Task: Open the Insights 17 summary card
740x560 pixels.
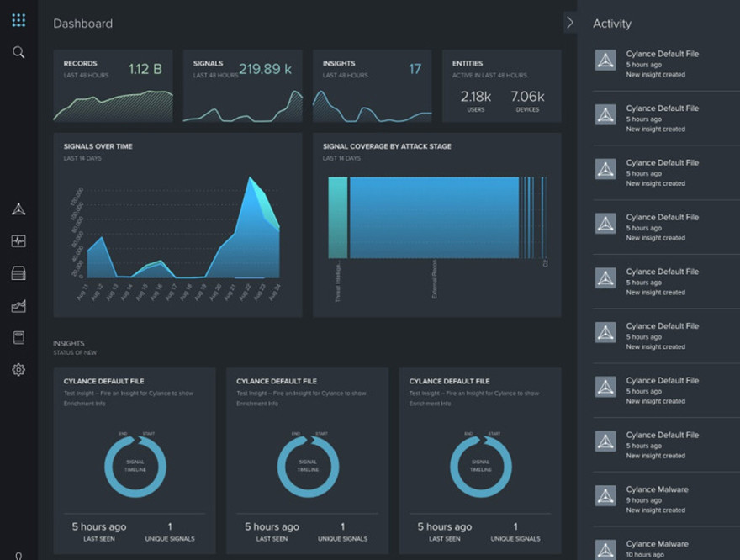Action: coord(372,86)
